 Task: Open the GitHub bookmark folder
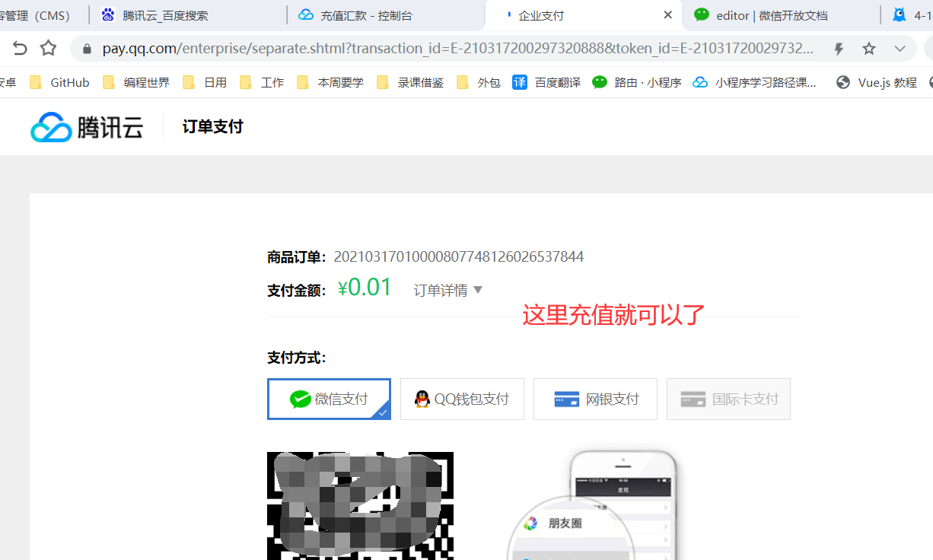59,82
